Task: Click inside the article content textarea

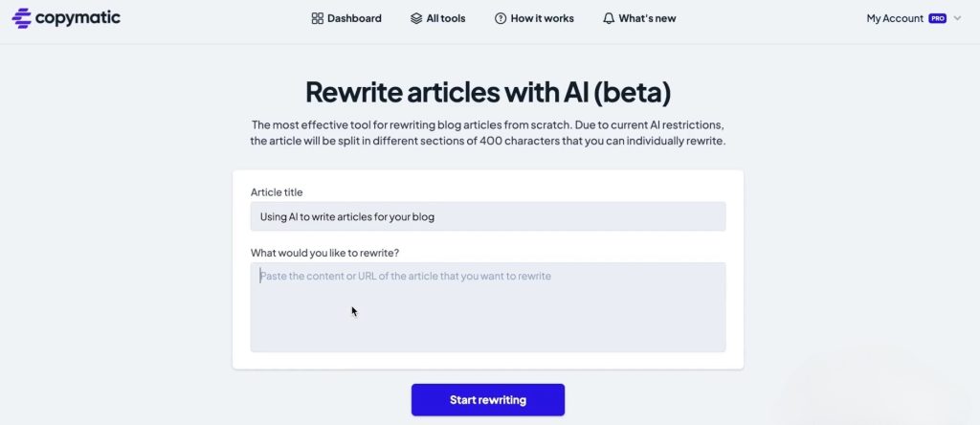Action: [x=488, y=307]
